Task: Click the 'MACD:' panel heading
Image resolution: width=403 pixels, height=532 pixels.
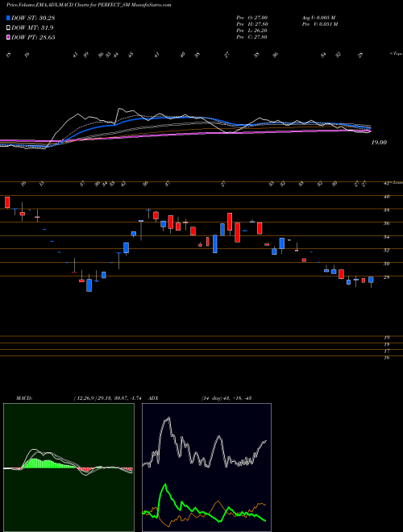Action: point(23,397)
